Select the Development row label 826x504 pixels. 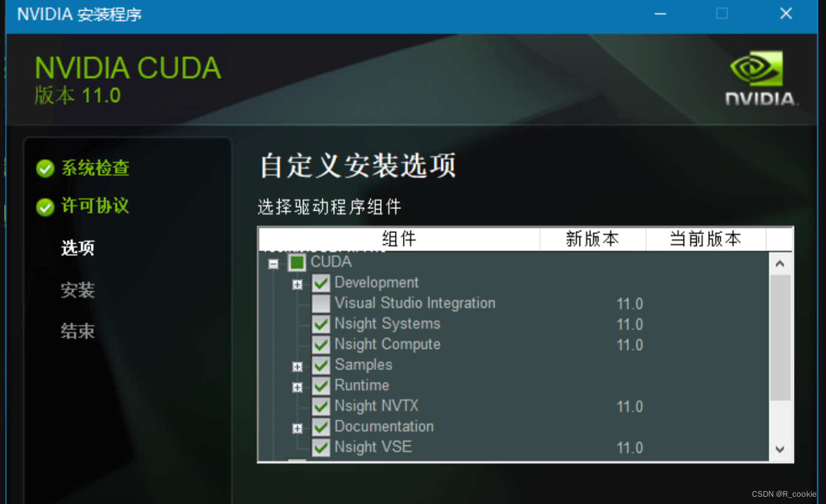[376, 282]
